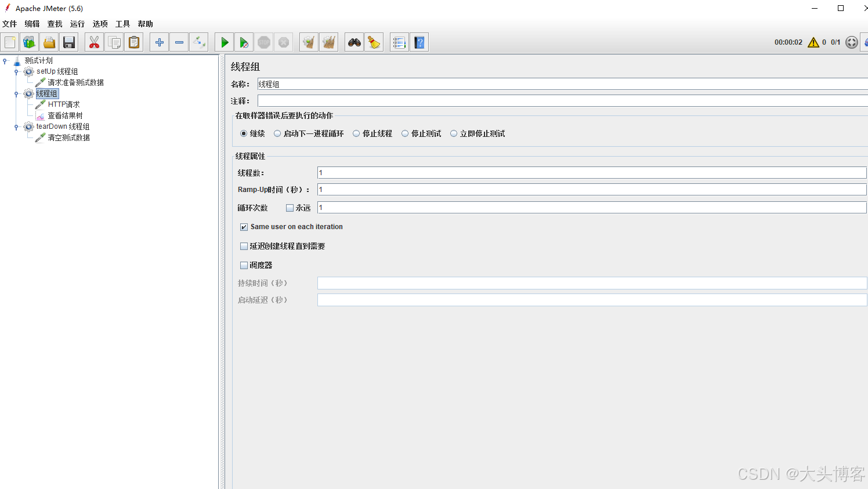
Task: Click the Clear All brooms icon
Action: click(329, 42)
